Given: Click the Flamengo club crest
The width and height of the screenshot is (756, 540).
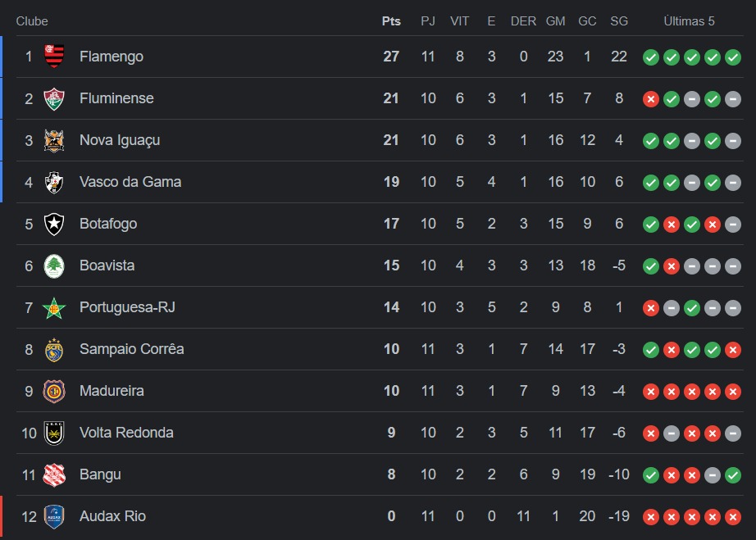Looking at the screenshot, I should pyautogui.click(x=54, y=57).
